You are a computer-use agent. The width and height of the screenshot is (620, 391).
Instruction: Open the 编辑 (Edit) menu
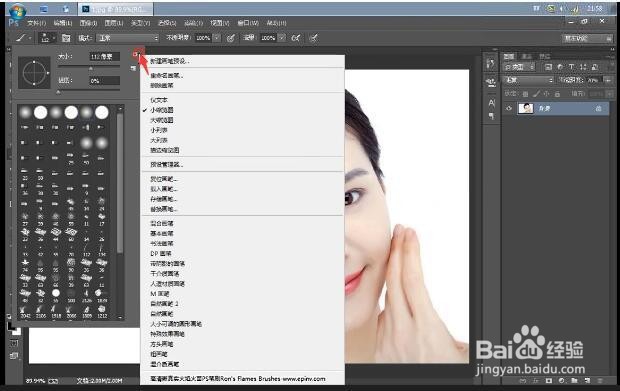coord(62,23)
